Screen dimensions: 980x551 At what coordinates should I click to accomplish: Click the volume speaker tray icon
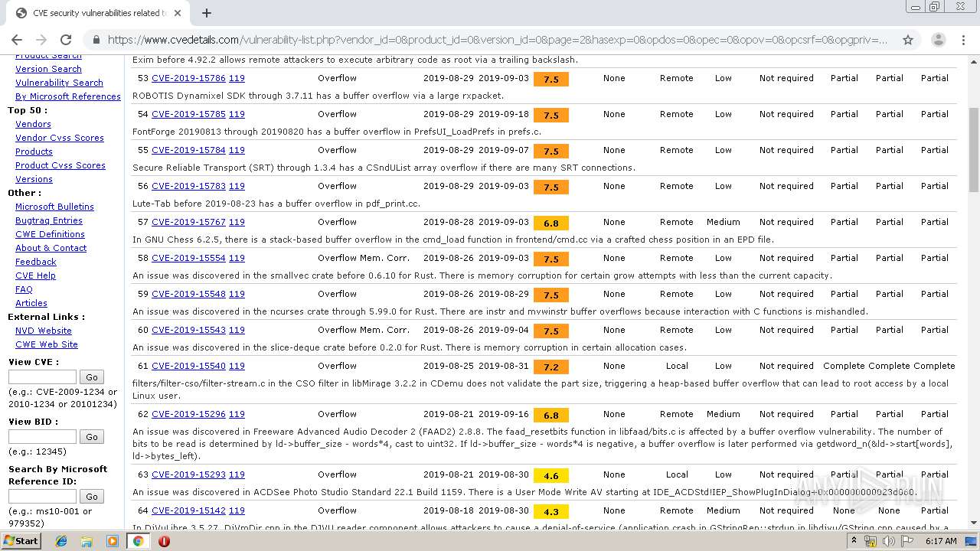tap(889, 541)
